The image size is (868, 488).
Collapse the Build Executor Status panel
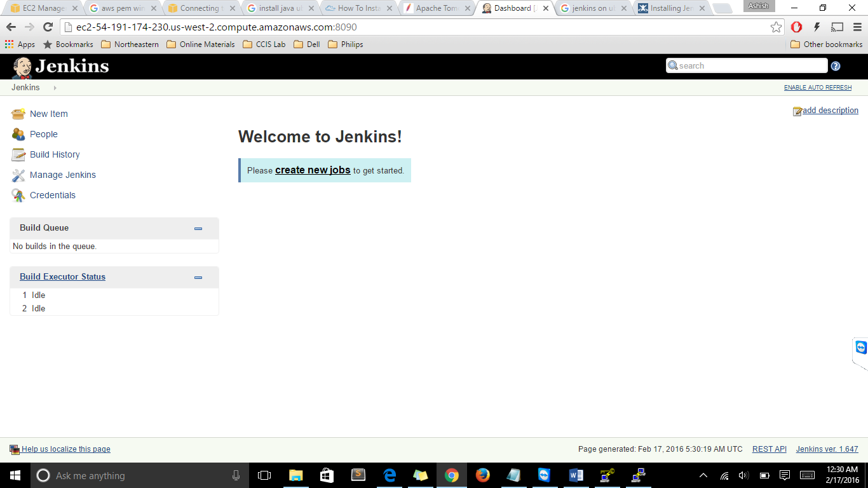pyautogui.click(x=198, y=277)
